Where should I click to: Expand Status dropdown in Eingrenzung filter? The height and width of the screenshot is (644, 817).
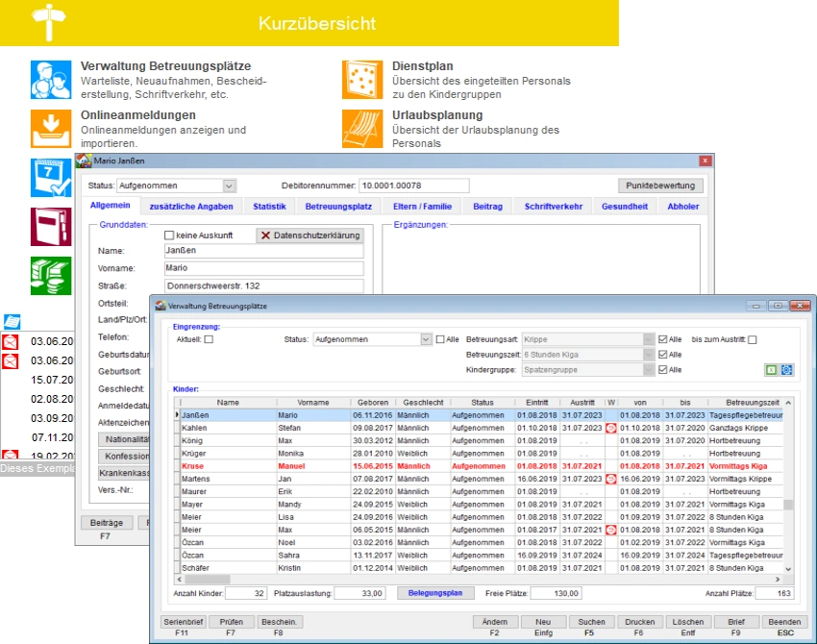(x=427, y=339)
